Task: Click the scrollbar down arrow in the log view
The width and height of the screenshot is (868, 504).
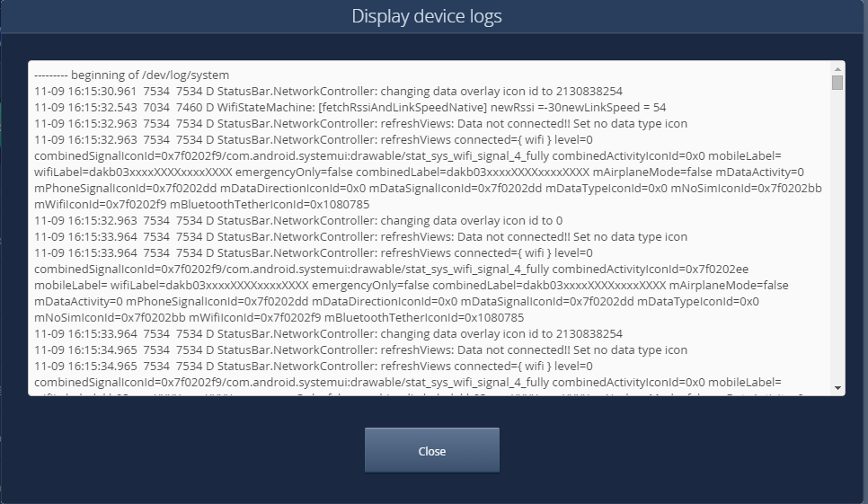Action: [x=837, y=388]
